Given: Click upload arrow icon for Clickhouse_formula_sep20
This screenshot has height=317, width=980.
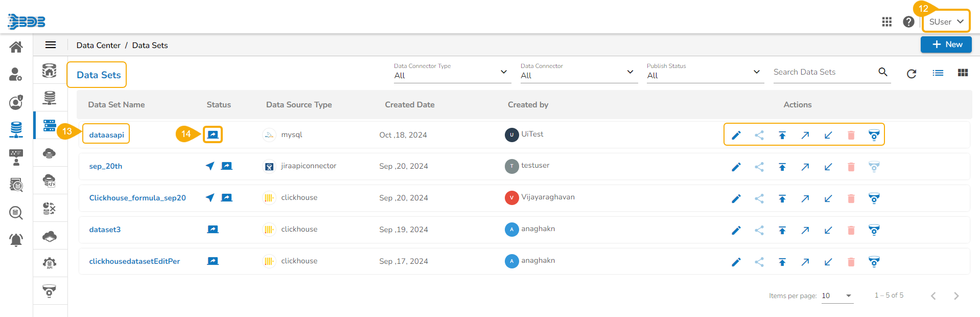Looking at the screenshot, I should pyautogui.click(x=782, y=199).
